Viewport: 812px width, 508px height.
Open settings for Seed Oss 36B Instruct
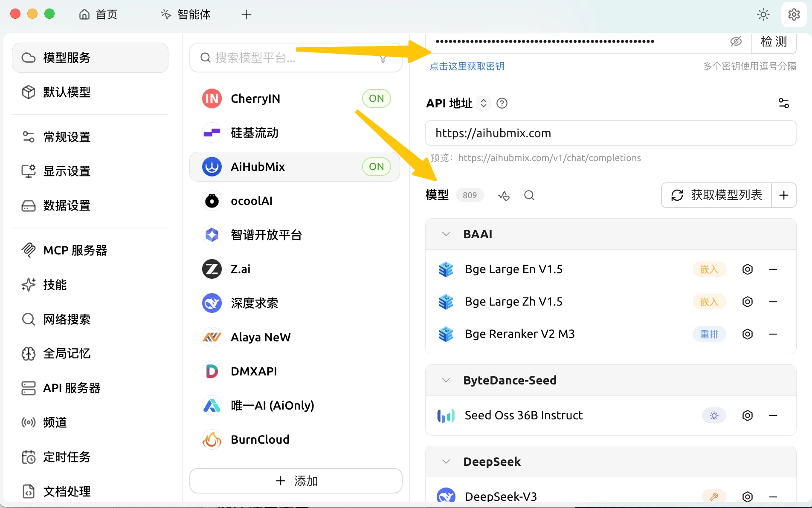[x=747, y=416]
